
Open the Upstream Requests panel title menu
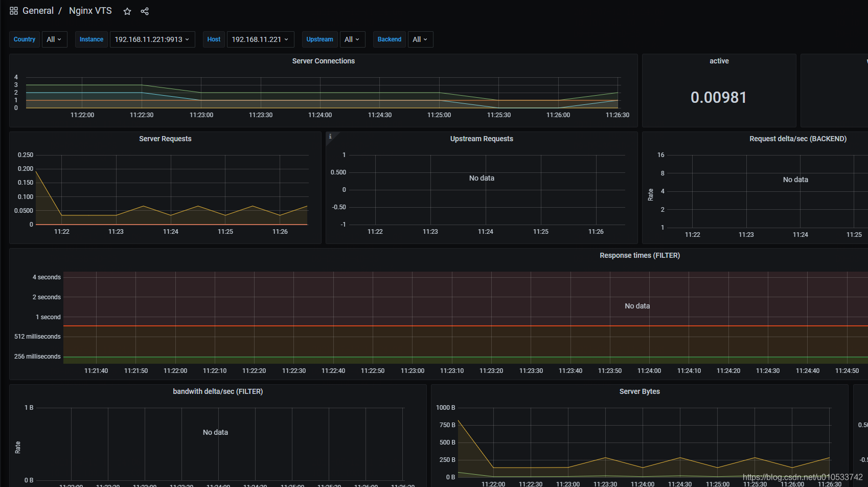coord(482,139)
